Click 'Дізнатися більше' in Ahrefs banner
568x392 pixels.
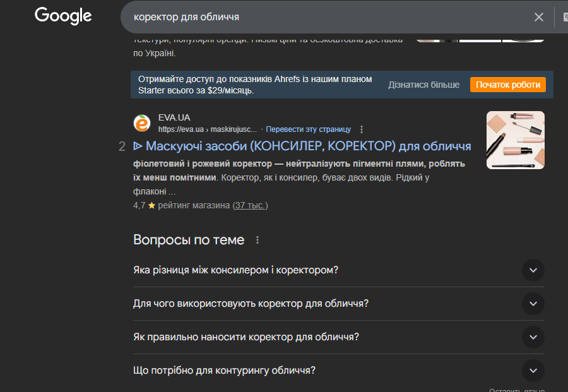point(424,85)
